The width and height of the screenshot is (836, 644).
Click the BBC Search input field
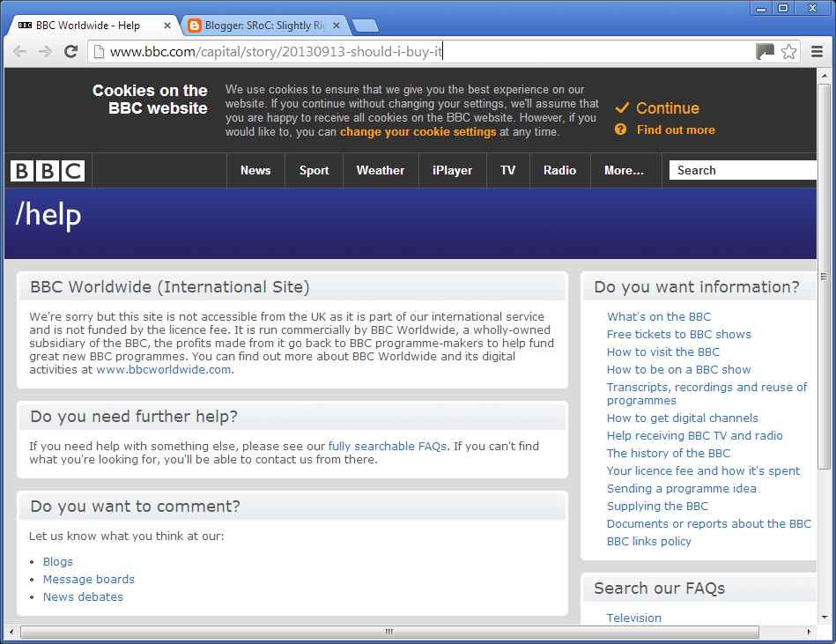(x=743, y=170)
